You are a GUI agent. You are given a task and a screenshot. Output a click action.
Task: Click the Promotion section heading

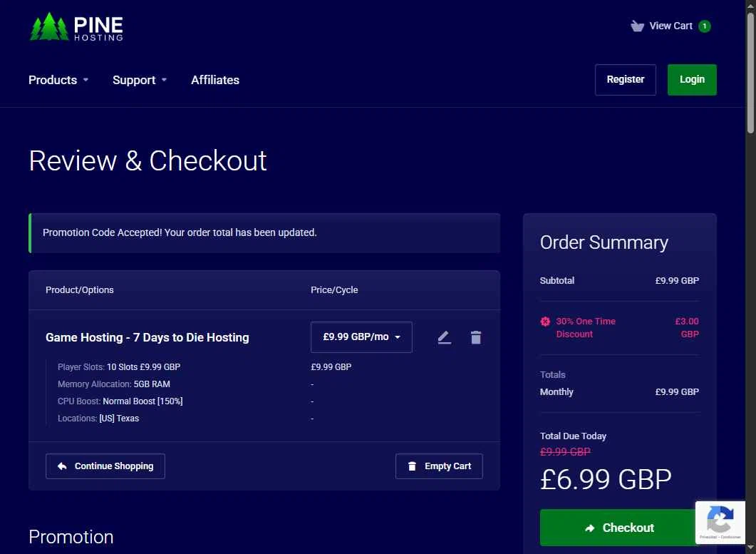coord(71,537)
